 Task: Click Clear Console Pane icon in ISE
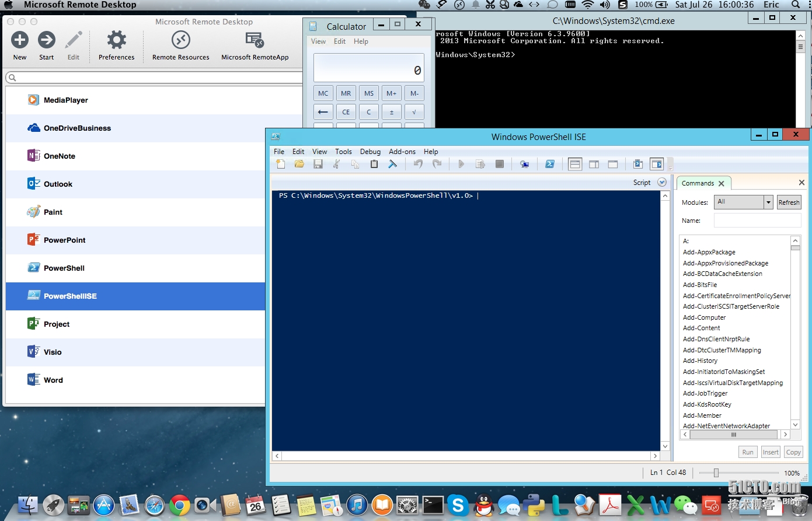click(393, 165)
